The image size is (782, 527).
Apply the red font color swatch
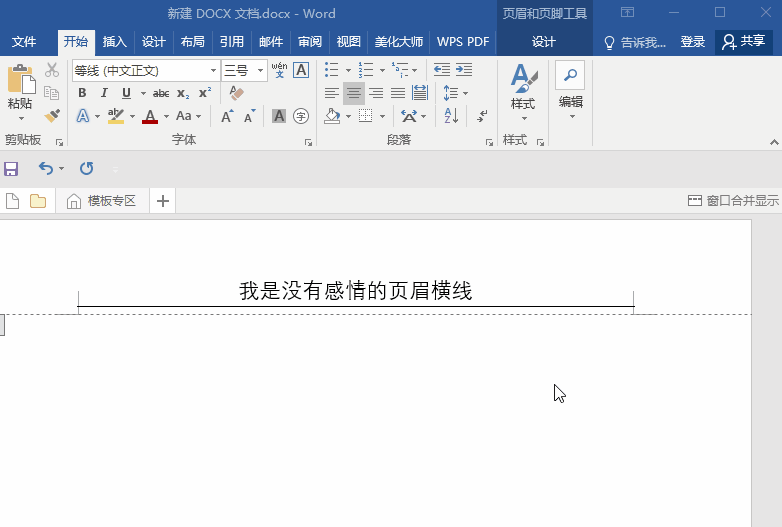point(150,116)
